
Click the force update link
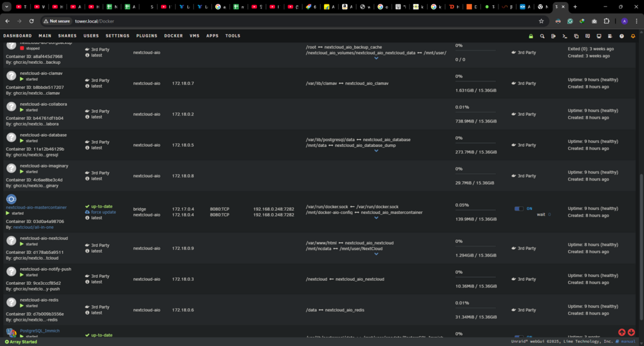104,212
